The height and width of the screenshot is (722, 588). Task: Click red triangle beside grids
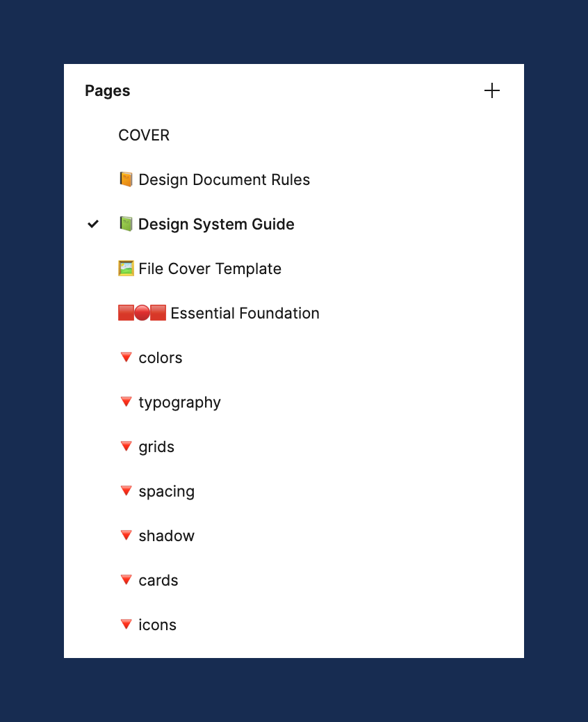pos(126,446)
